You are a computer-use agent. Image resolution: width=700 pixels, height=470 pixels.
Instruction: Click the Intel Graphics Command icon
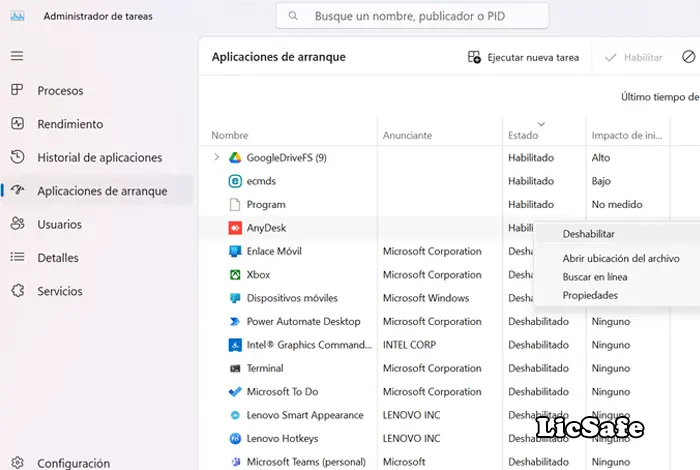[x=235, y=345]
